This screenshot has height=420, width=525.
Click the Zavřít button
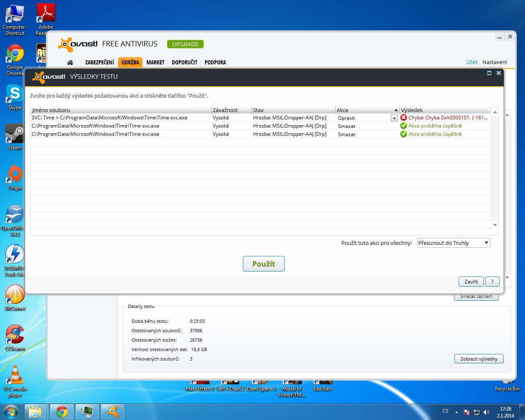(x=471, y=281)
